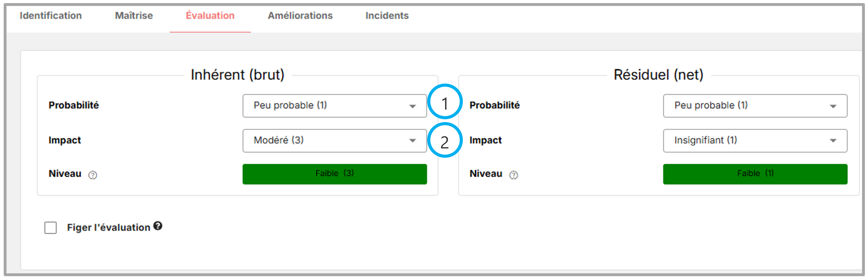
Task: Click the Résiduel (net) section heading
Action: (658, 75)
